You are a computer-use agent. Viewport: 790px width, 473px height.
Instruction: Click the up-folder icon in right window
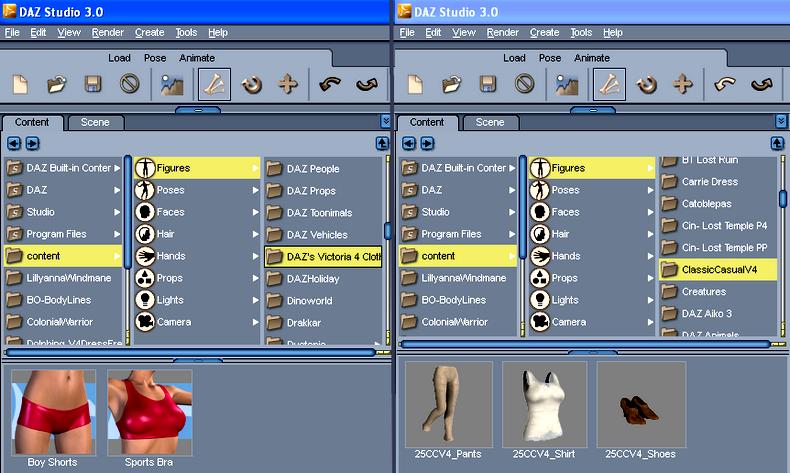[x=777, y=144]
